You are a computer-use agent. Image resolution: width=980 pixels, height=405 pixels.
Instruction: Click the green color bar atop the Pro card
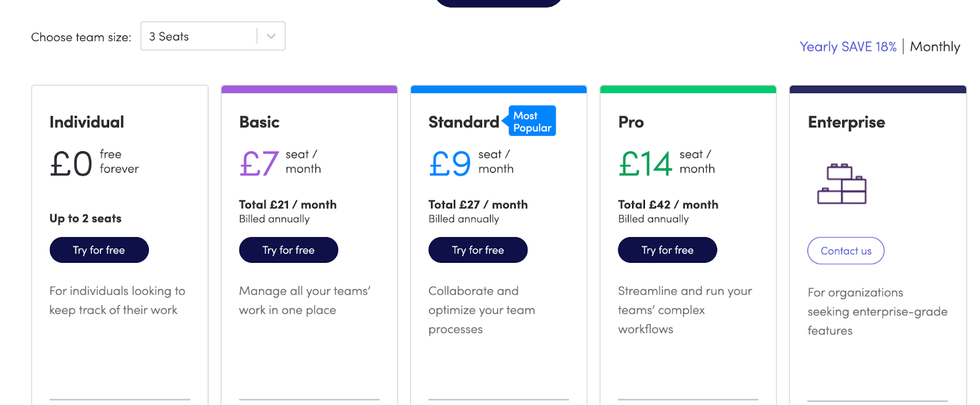[688, 89]
